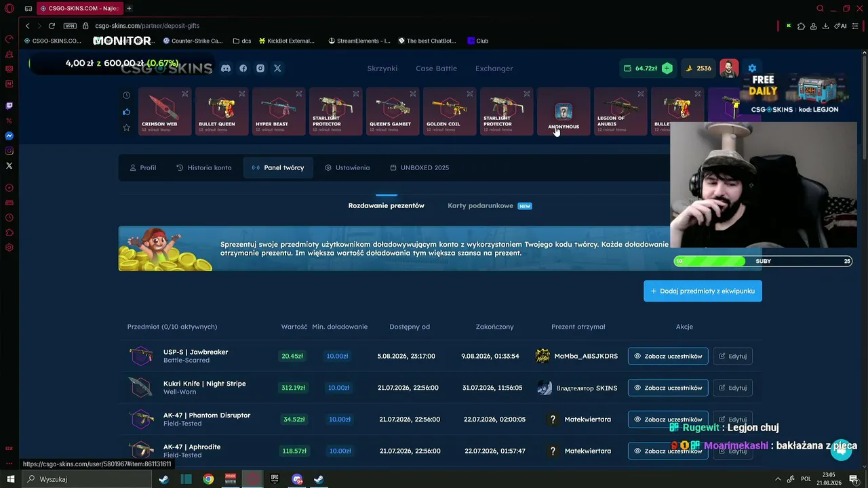Show recent drops with the clock icon
The image size is (868, 488).
[126, 96]
